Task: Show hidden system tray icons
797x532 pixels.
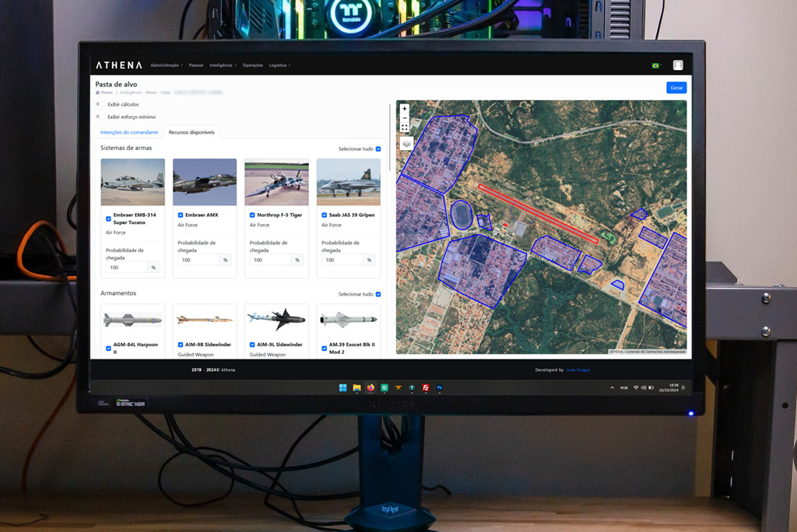Action: 612,387
